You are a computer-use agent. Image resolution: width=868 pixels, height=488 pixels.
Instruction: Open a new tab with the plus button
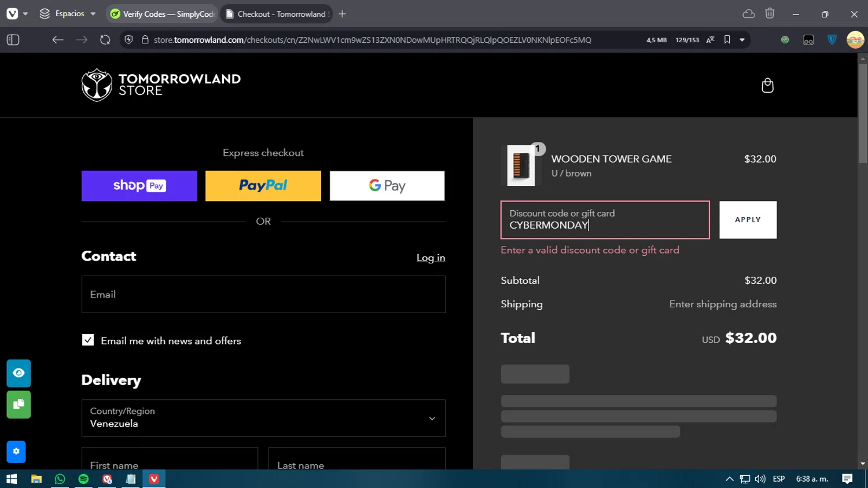(343, 14)
